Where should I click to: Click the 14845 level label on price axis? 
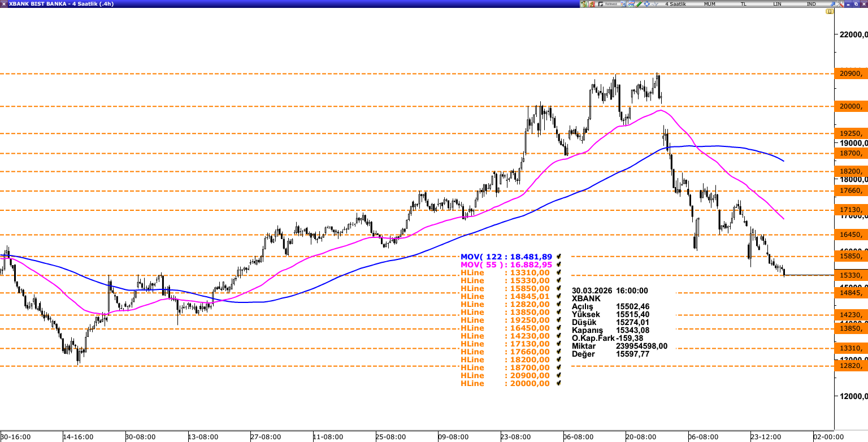(851, 293)
